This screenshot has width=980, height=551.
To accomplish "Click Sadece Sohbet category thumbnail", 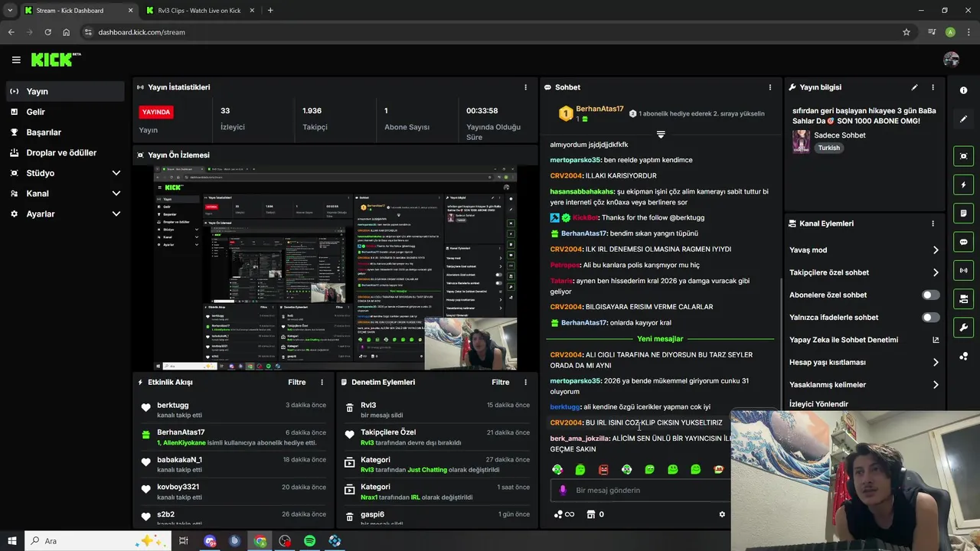I will coord(801,141).
